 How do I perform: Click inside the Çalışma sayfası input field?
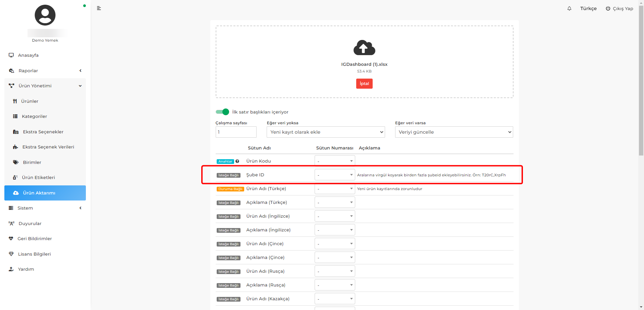236,132
